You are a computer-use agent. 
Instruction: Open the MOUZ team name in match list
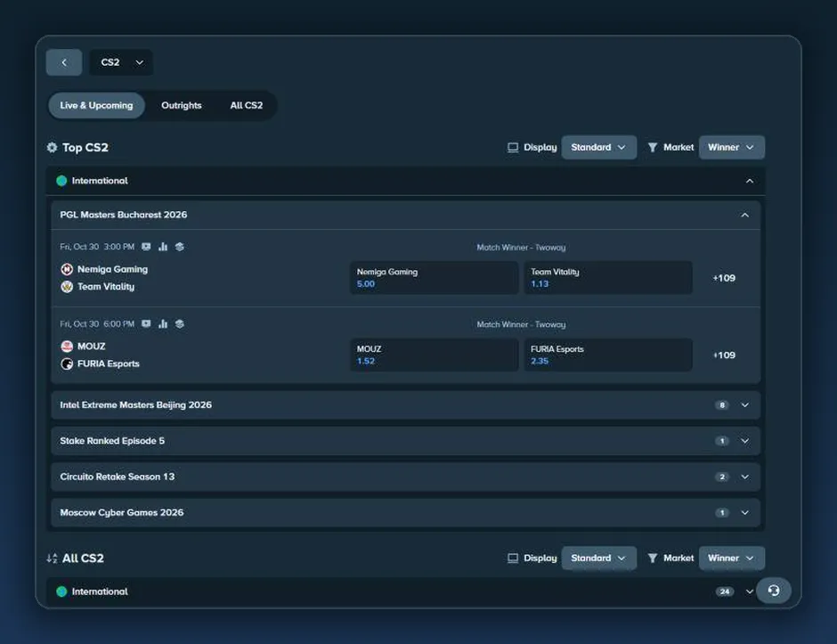coord(92,346)
